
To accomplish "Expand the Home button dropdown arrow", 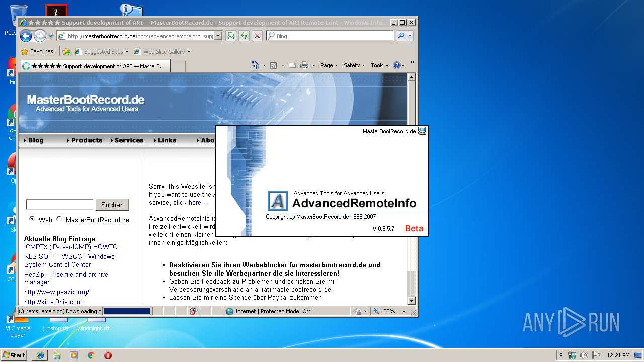I will pyautogui.click(x=264, y=65).
